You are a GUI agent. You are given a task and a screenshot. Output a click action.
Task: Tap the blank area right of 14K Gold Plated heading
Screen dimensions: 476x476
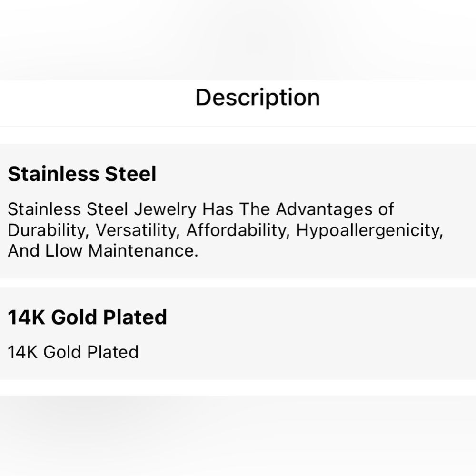coord(321,317)
